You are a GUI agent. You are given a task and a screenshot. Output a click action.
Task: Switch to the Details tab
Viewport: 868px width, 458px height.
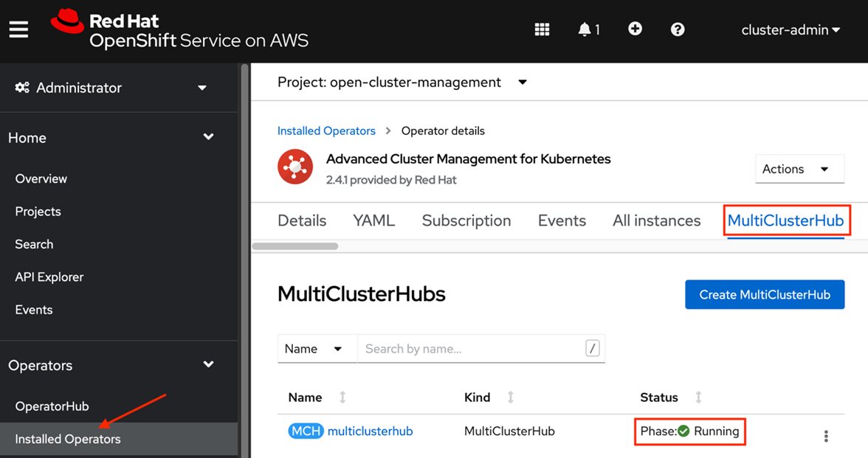[x=302, y=221]
